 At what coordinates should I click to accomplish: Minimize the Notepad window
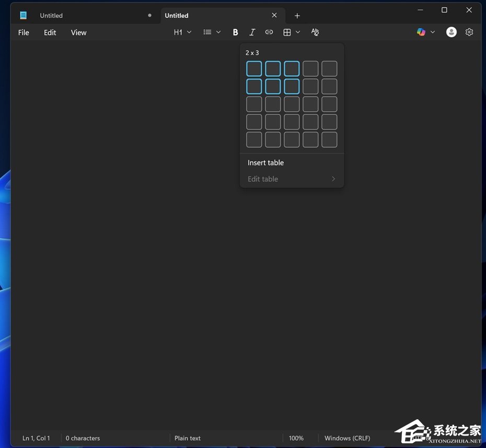pyautogui.click(x=420, y=10)
